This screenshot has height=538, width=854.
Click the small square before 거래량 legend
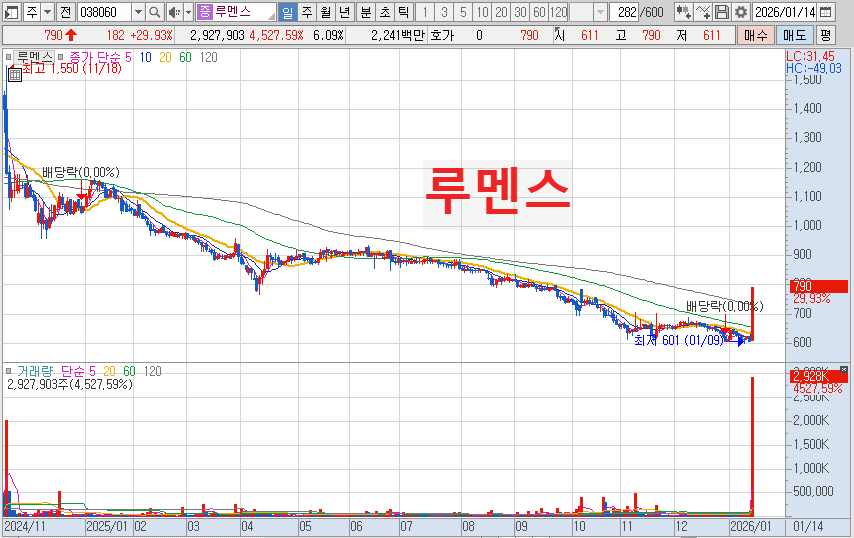click(x=8, y=371)
